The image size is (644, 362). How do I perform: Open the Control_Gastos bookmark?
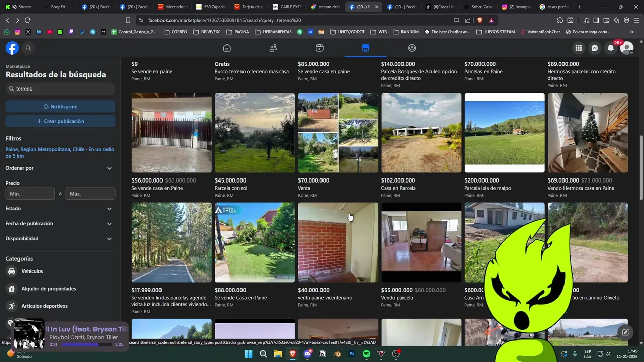click(x=134, y=32)
